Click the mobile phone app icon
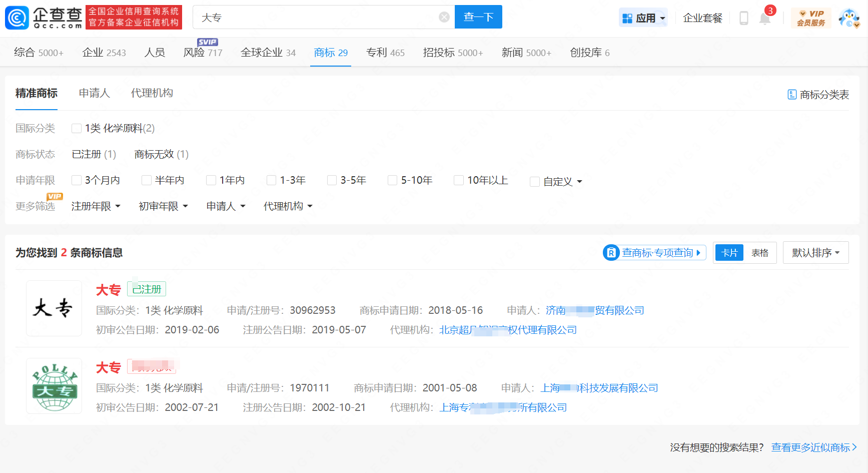Viewport: 868px width, 473px height. pyautogui.click(x=743, y=19)
